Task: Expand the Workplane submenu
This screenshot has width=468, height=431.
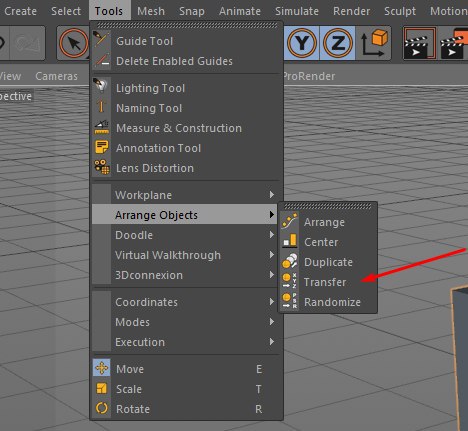Action: [186, 195]
